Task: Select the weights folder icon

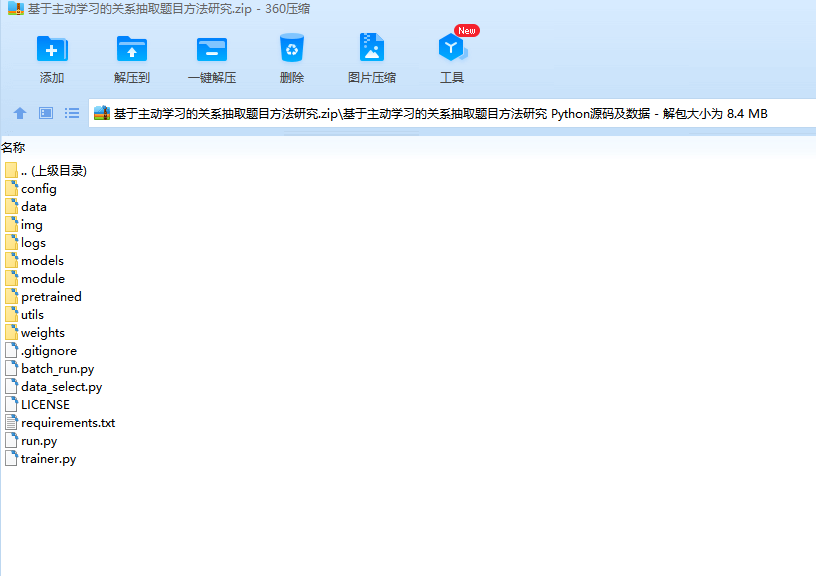Action: 11,332
